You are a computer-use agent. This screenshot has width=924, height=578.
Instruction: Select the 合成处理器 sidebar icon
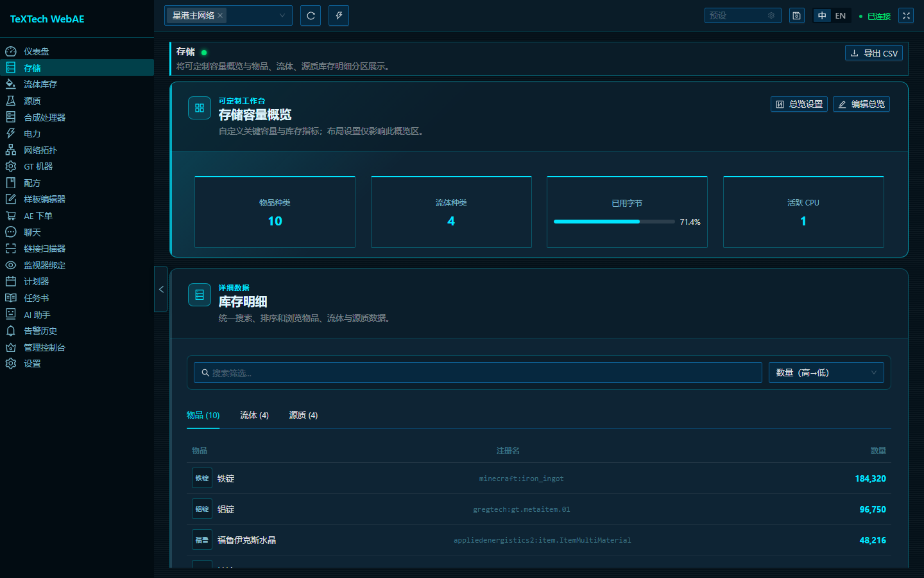(11, 117)
